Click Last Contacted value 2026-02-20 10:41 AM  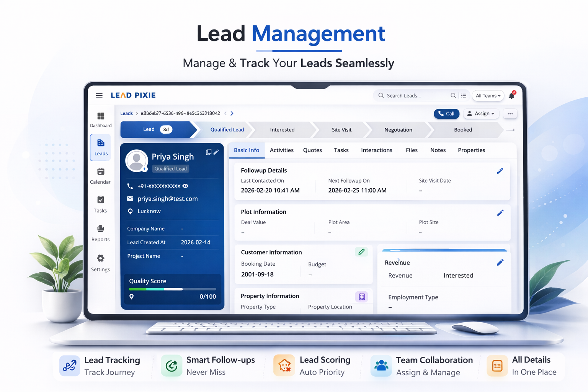[x=270, y=190]
